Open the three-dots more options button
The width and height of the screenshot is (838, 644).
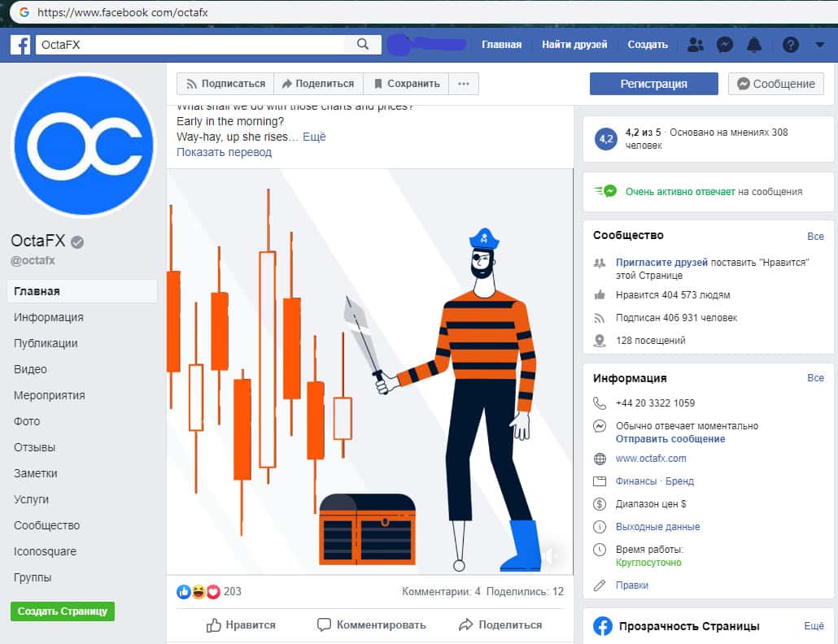464,84
